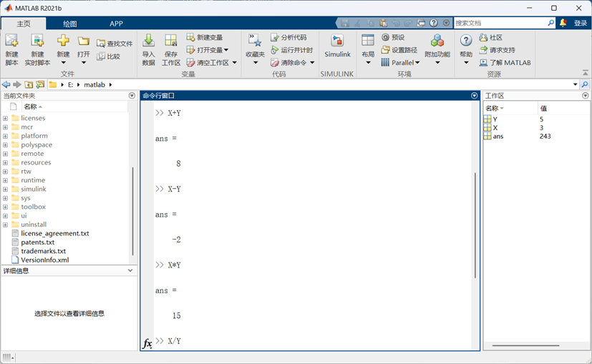Open the 帮助 help icon
Screen dimensions: 592x364
pyautogui.click(x=466, y=41)
